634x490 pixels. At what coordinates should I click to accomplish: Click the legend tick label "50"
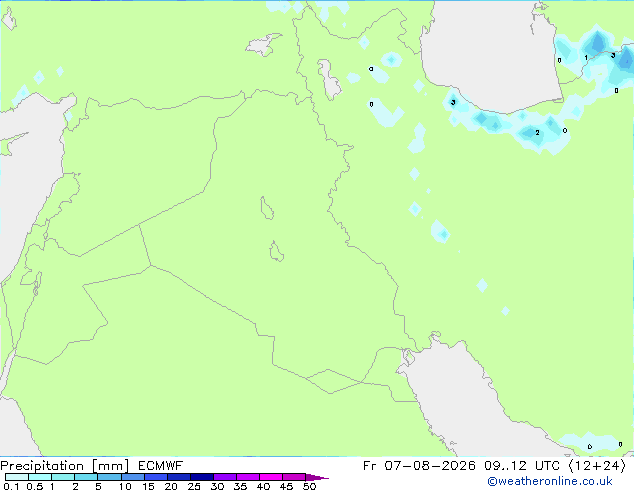[309, 486]
